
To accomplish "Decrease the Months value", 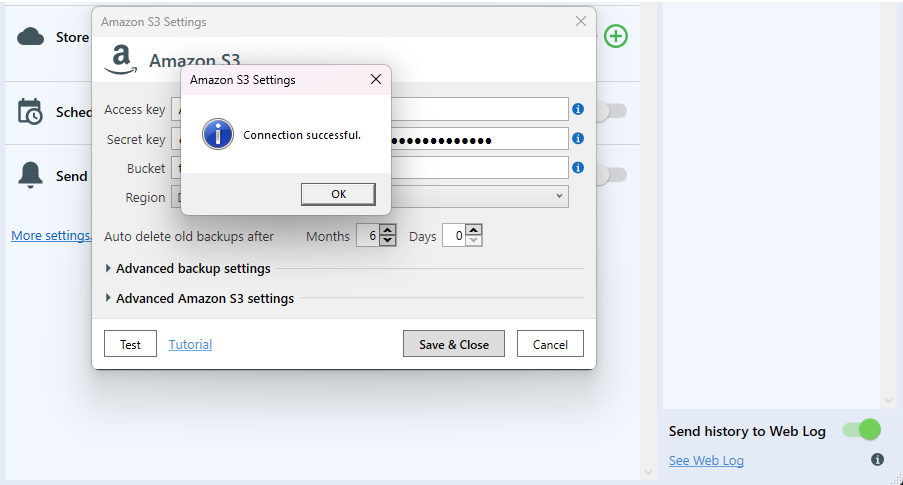I will 388,240.
